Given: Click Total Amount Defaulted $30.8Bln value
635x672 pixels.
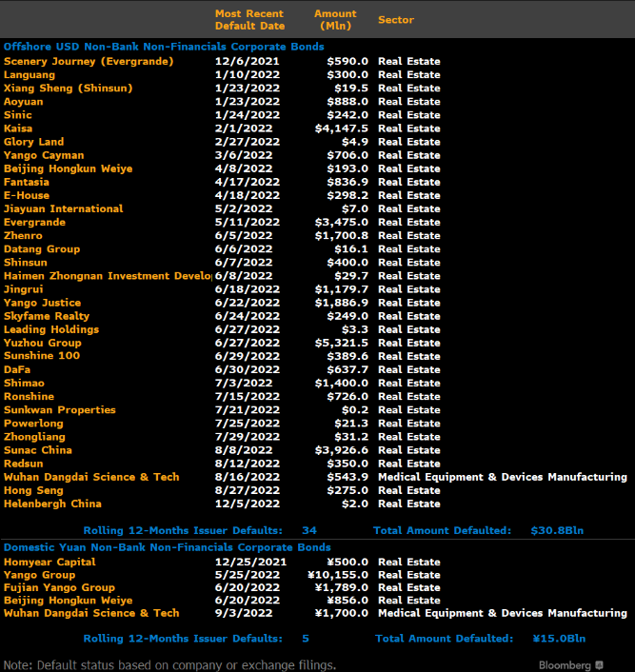Looking at the screenshot, I should tap(557, 530).
